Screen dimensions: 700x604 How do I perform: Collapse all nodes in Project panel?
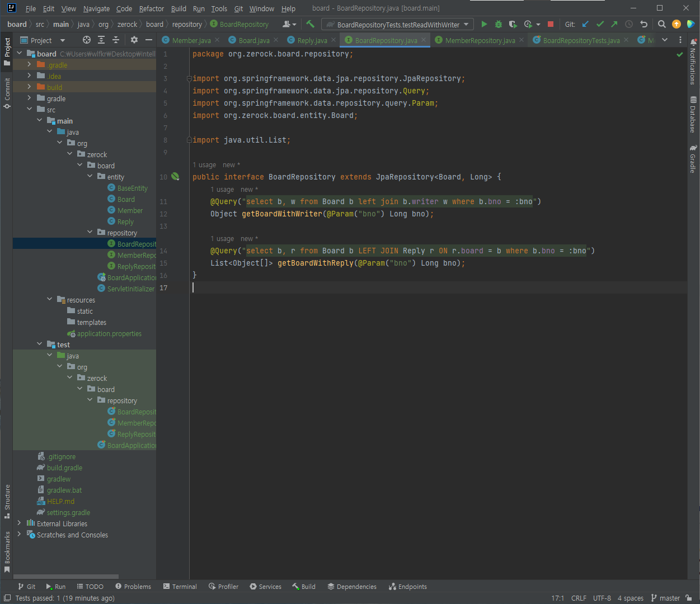[116, 40]
